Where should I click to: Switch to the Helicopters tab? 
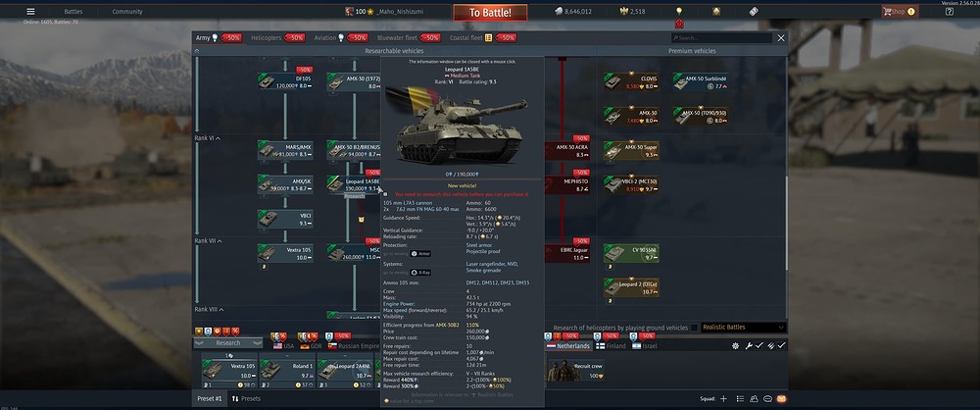pos(267,37)
